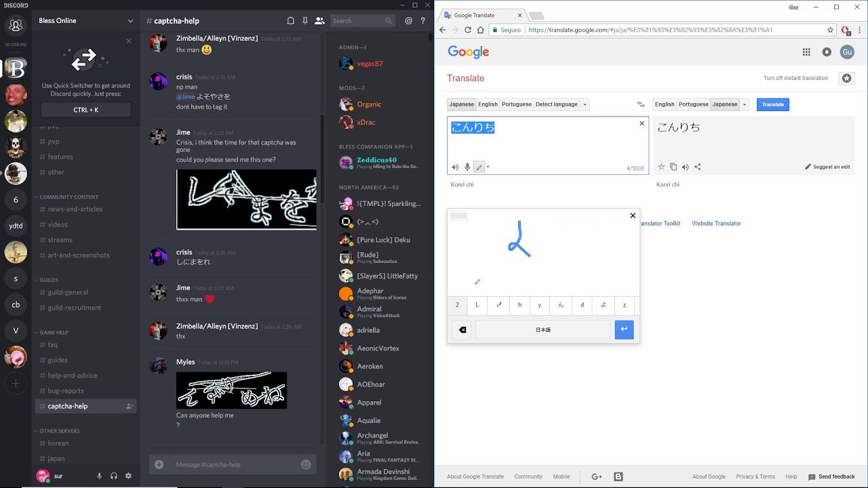
Task: Click Suggest an edit link
Action: (827, 167)
